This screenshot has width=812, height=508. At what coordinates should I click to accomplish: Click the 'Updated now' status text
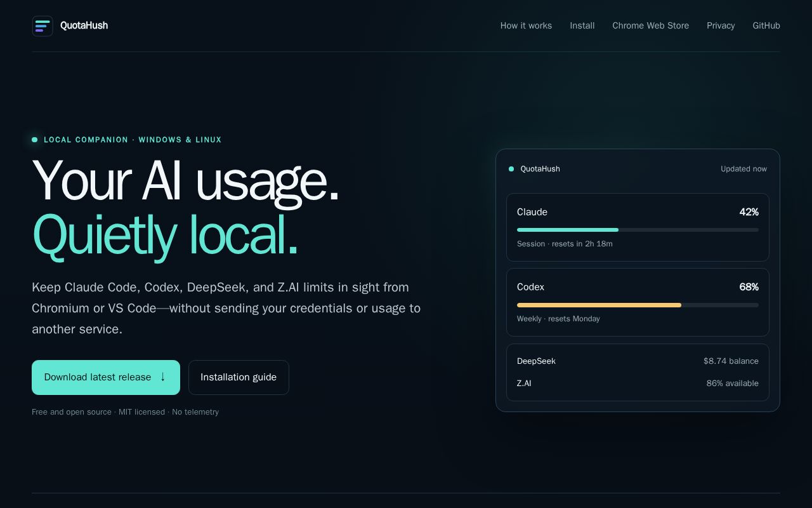click(x=743, y=169)
